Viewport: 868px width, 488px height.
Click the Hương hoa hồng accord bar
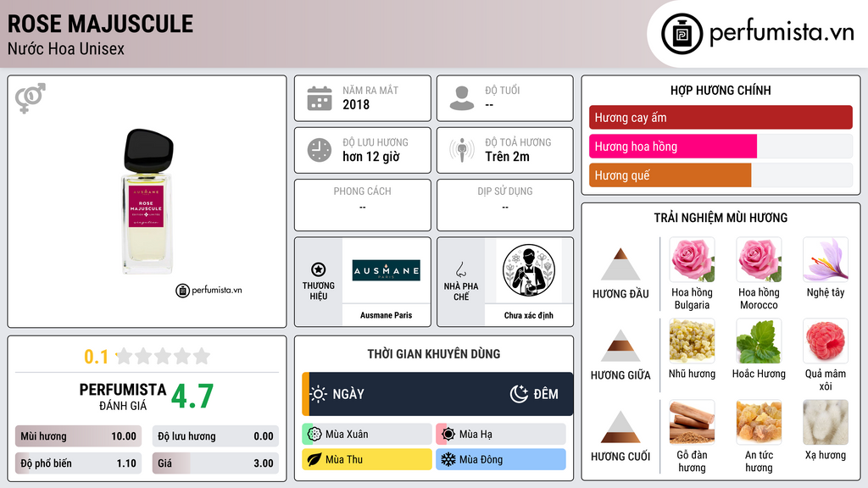721,147
